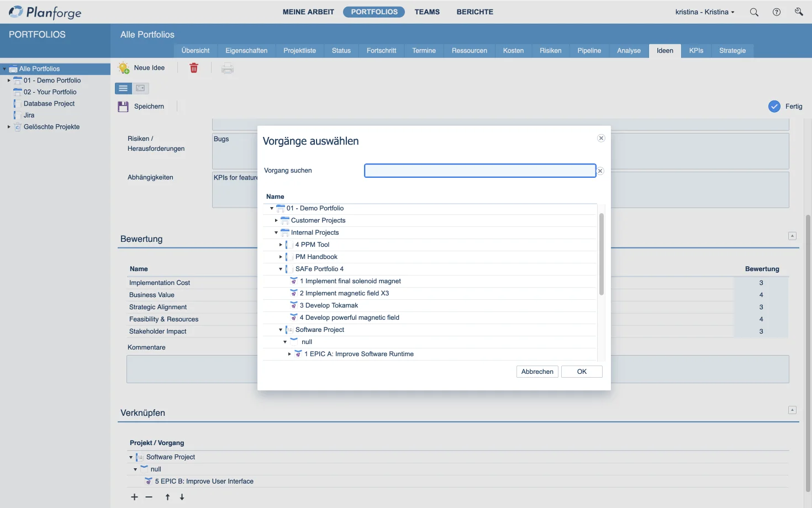The image size is (812, 508).
Task: Collapse SAFe Portfolio 4 node
Action: tap(281, 269)
